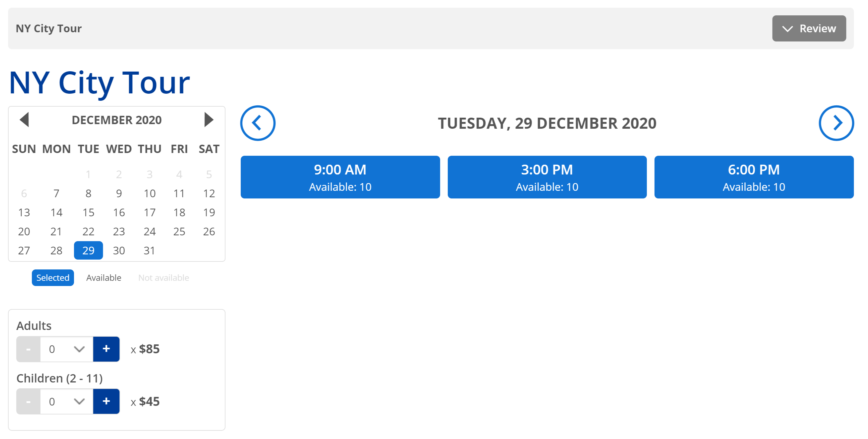The width and height of the screenshot is (868, 439).
Task: Pick December 30 on the calendar
Action: point(119,250)
